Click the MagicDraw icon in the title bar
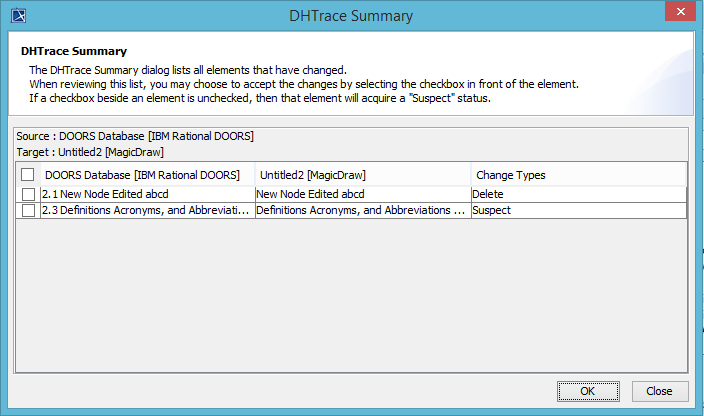The width and height of the screenshot is (704, 416). pos(18,16)
